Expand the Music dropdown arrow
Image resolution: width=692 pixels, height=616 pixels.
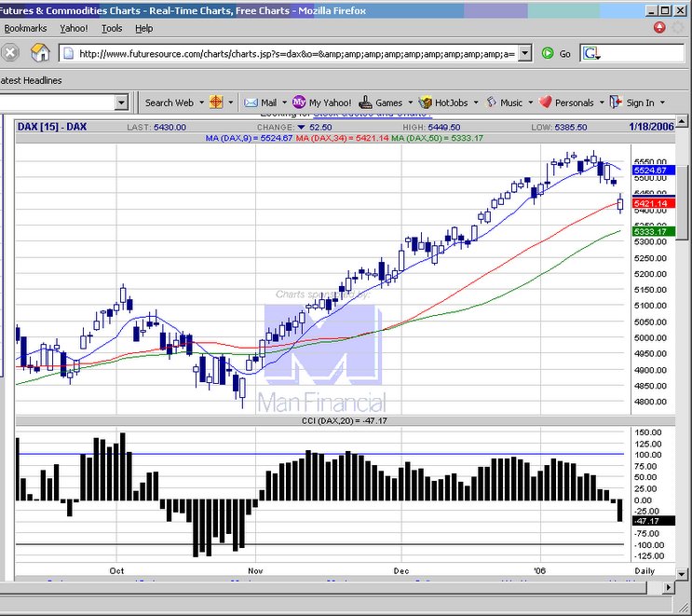point(531,103)
